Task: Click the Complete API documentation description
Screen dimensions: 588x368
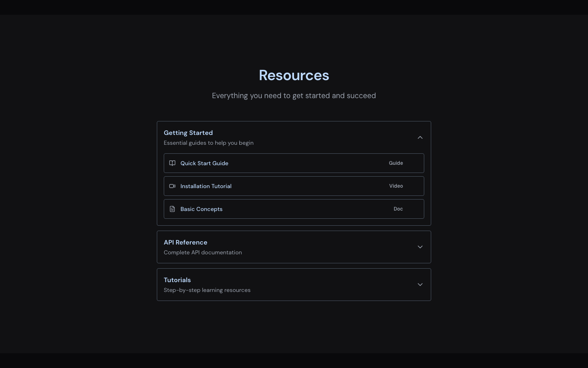Action: click(203, 252)
